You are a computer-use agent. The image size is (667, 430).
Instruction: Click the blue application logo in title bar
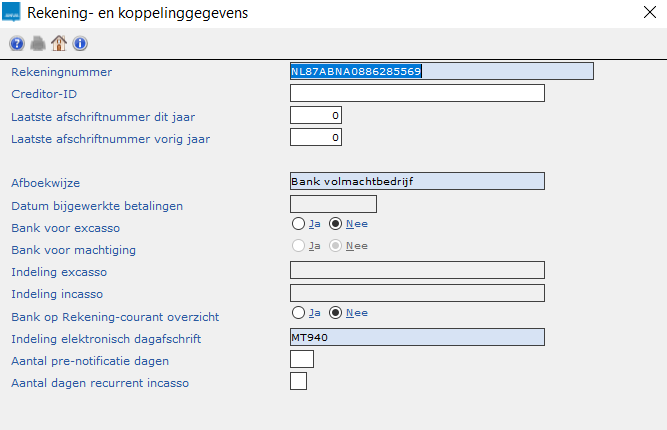coord(11,13)
